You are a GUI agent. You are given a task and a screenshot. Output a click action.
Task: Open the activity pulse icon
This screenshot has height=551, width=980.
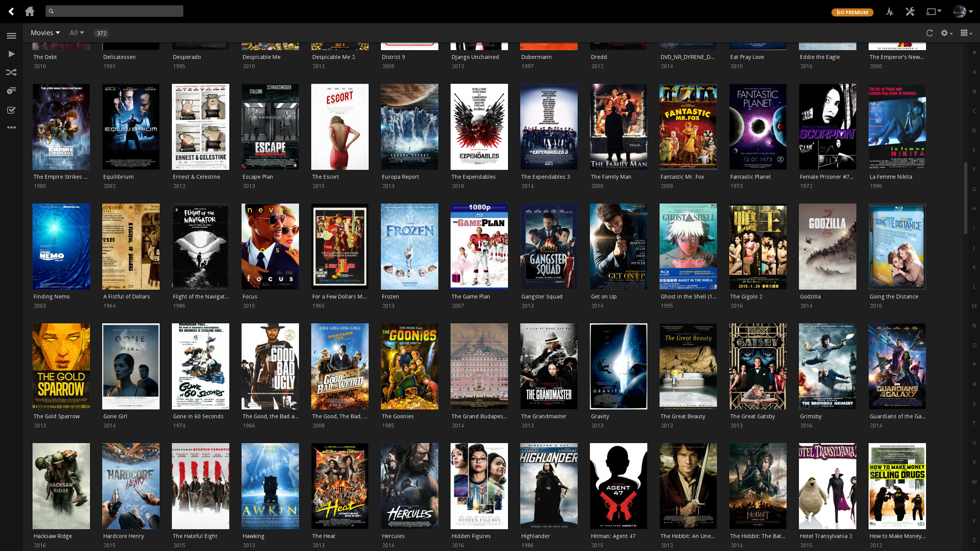coord(890,11)
